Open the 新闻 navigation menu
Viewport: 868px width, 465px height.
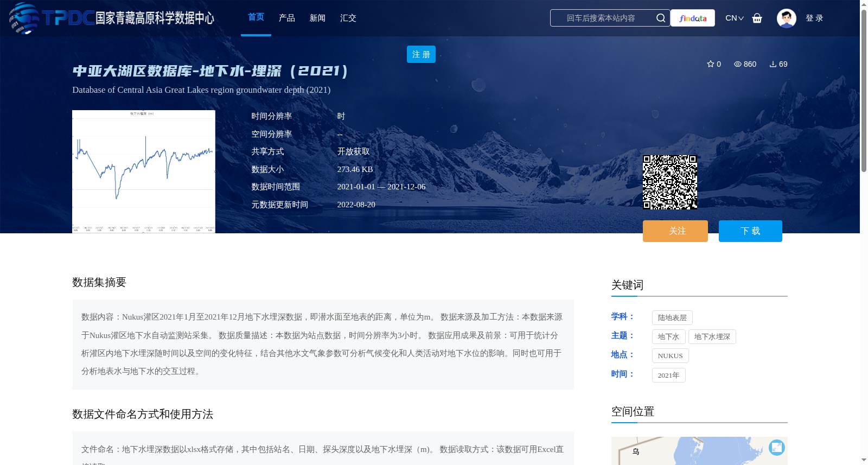coord(317,18)
